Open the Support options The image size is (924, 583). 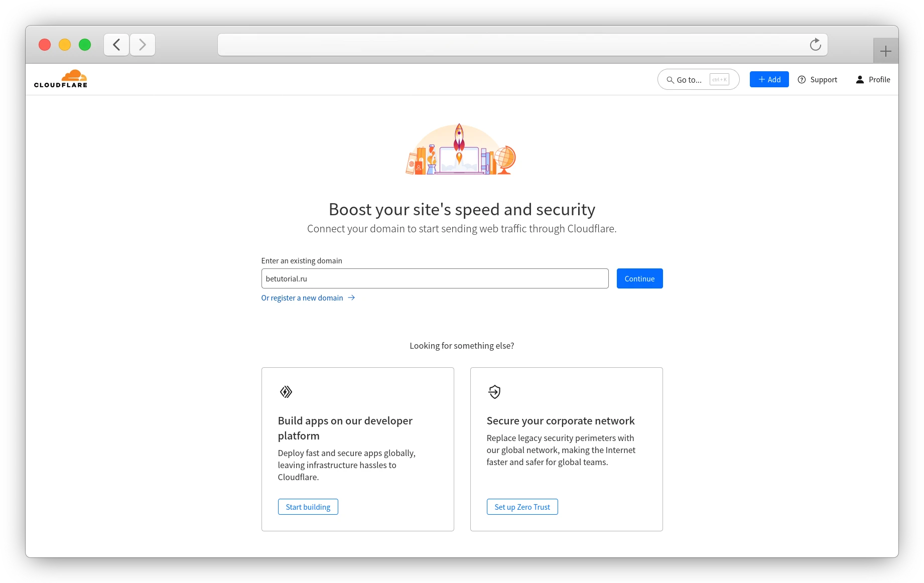pos(817,79)
